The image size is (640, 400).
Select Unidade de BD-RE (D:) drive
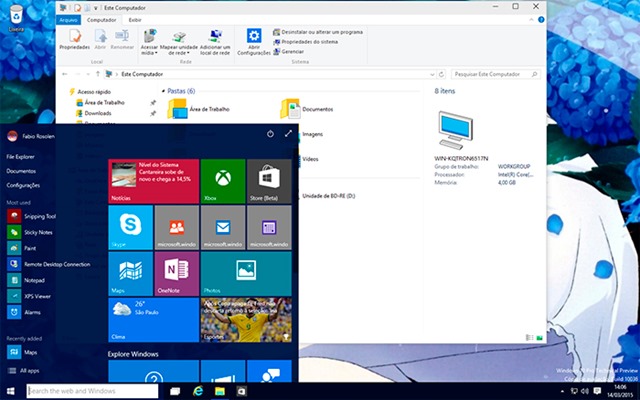[329, 196]
